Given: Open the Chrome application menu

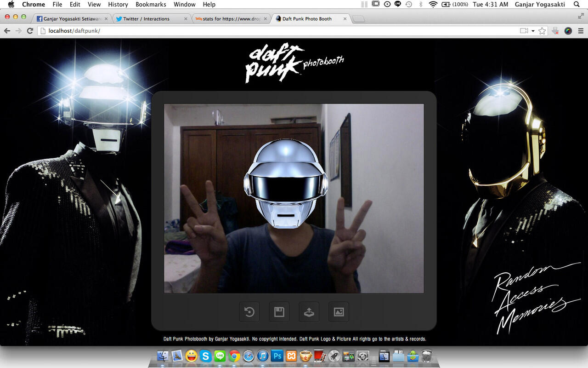Looking at the screenshot, I should (x=34, y=4).
